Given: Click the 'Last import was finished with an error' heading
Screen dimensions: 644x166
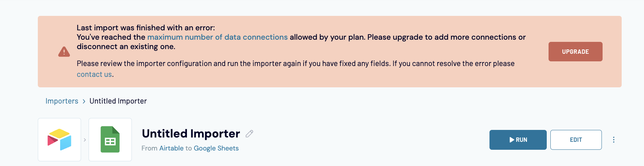Looking at the screenshot, I should (146, 28).
